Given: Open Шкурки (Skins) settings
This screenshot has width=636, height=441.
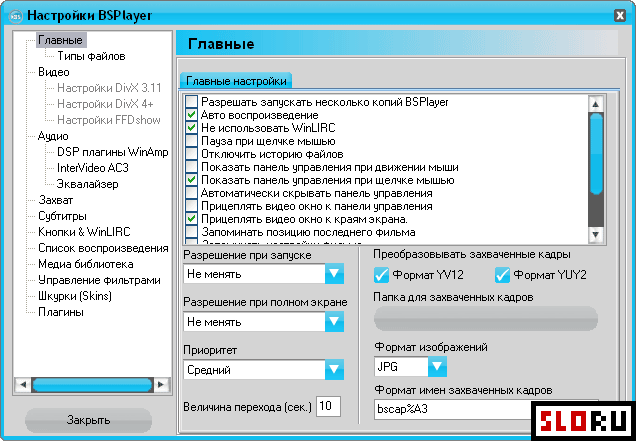Looking at the screenshot, I should tap(75, 296).
